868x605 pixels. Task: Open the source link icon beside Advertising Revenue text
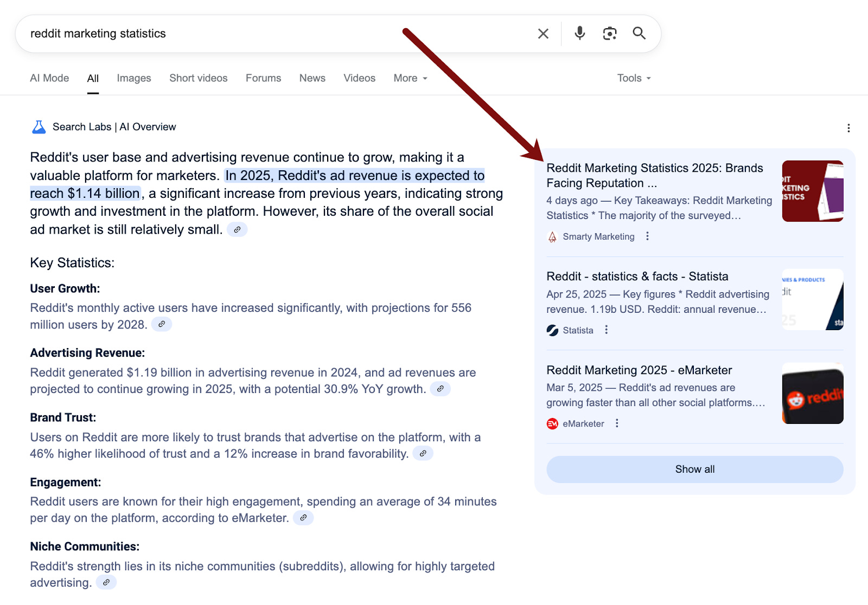tap(441, 389)
